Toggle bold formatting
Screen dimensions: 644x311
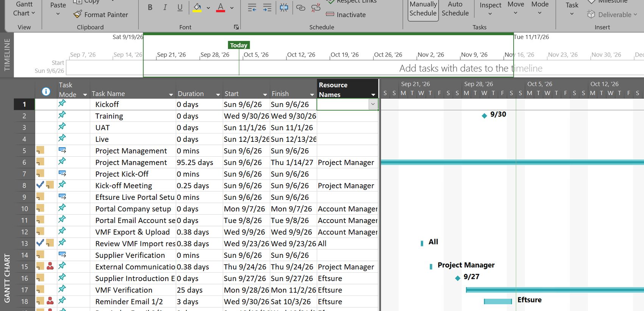(x=150, y=7)
